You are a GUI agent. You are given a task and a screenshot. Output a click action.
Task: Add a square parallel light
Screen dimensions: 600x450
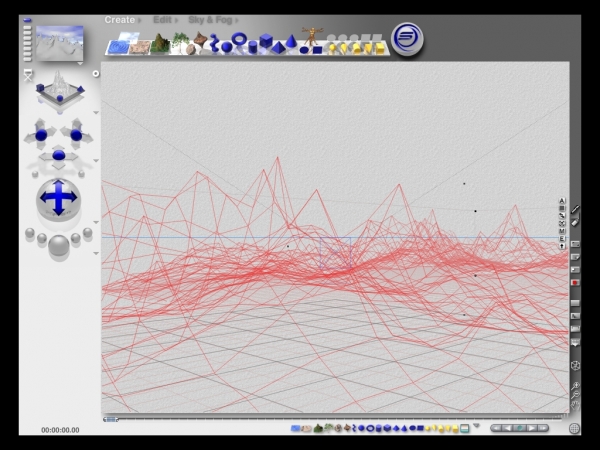pos(380,48)
